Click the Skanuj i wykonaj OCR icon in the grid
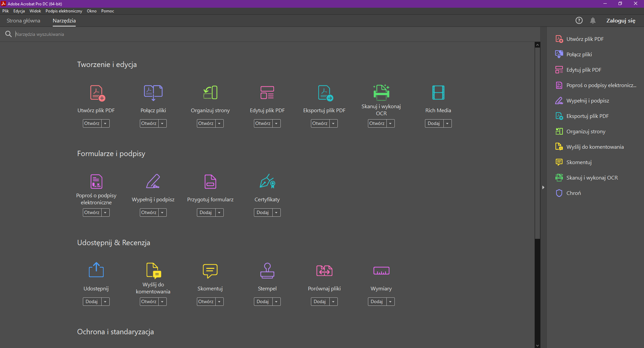 (x=381, y=92)
